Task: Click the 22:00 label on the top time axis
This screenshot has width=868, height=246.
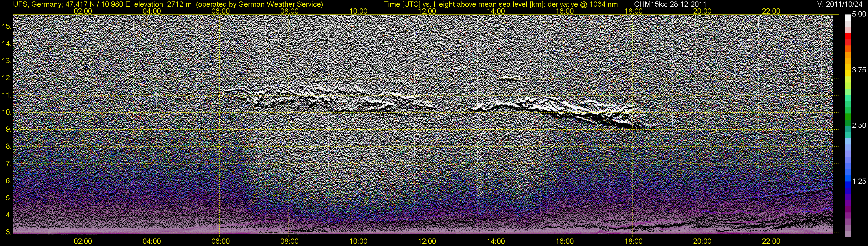Action: click(771, 11)
